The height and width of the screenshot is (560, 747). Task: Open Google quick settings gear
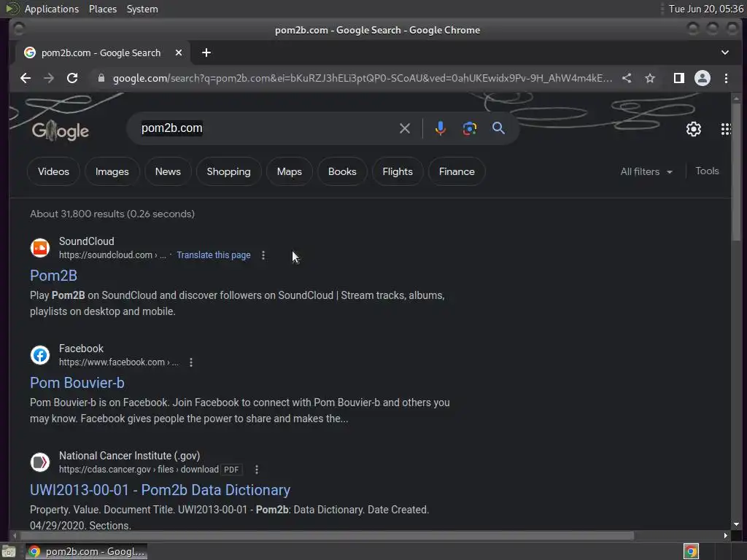(x=693, y=129)
